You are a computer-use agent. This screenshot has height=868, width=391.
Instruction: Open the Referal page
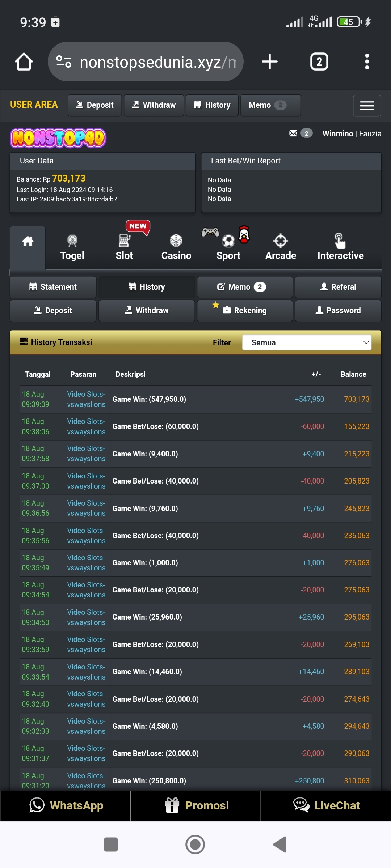[x=338, y=287]
